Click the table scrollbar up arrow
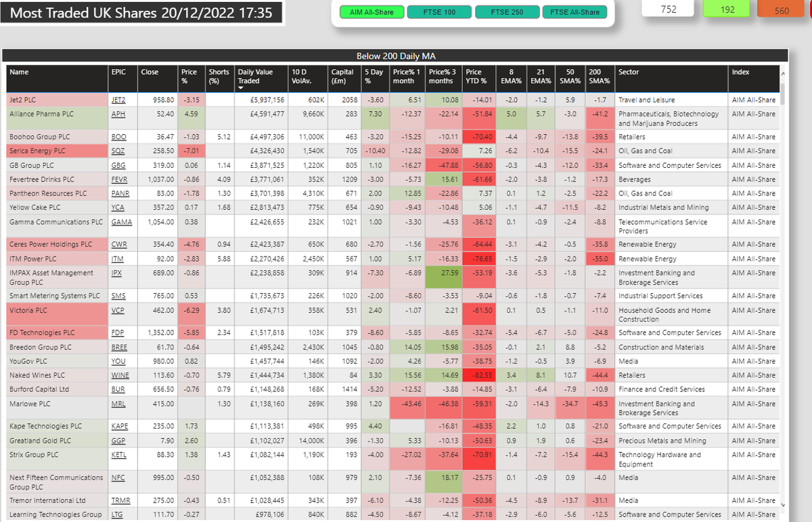This screenshot has height=522, width=812. click(x=784, y=72)
